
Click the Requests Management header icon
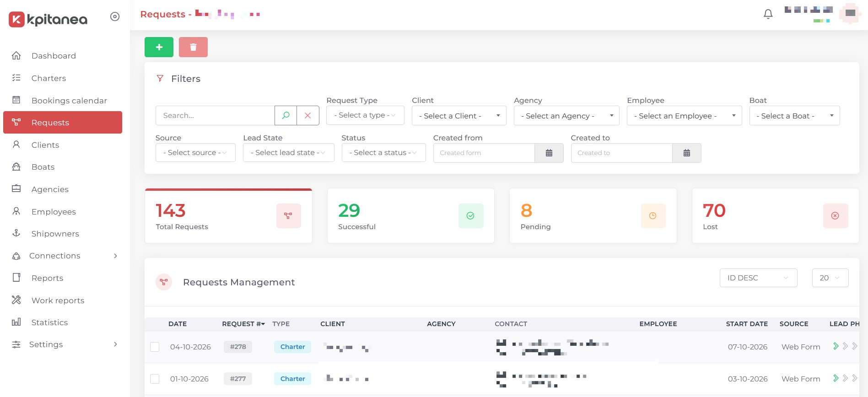pos(164,282)
